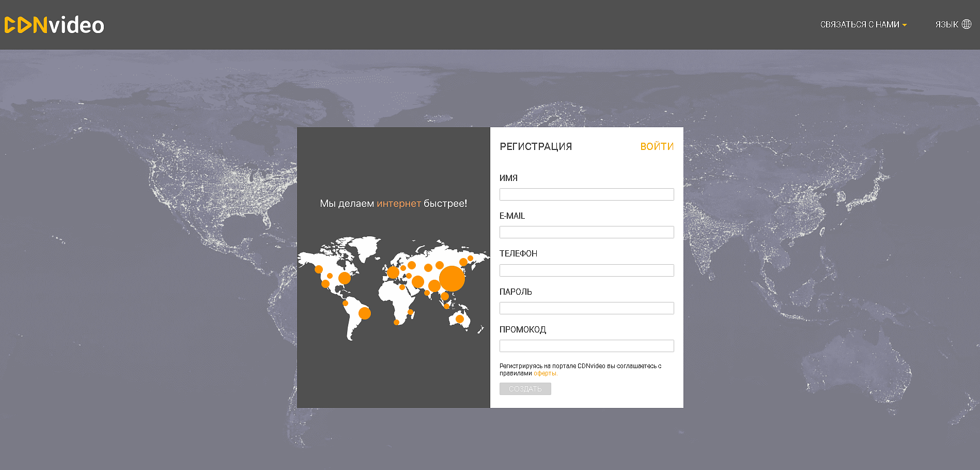Expand the orange arrow after СВЯЗАТЬСЯ С НАМИ
This screenshot has height=470, width=980.
click(905, 25)
